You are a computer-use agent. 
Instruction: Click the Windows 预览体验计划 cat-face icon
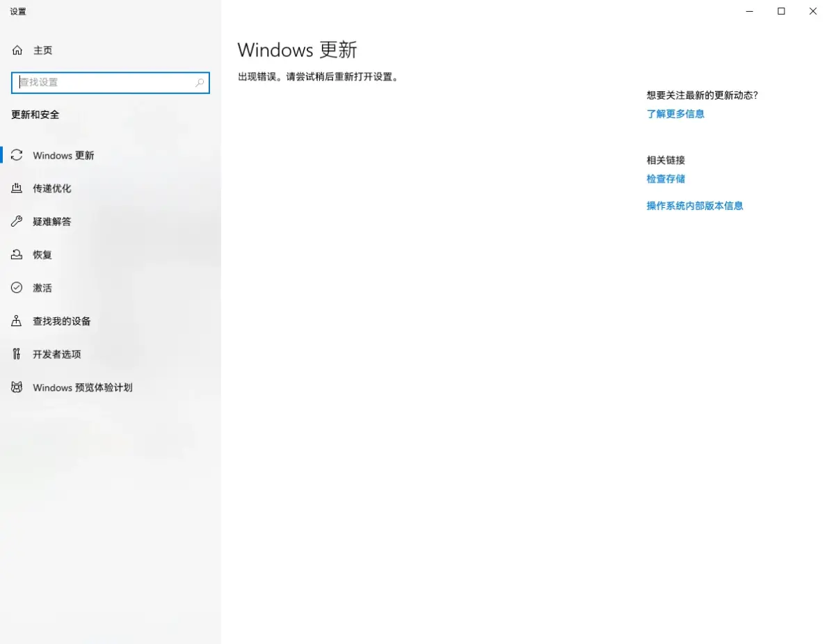(x=17, y=387)
